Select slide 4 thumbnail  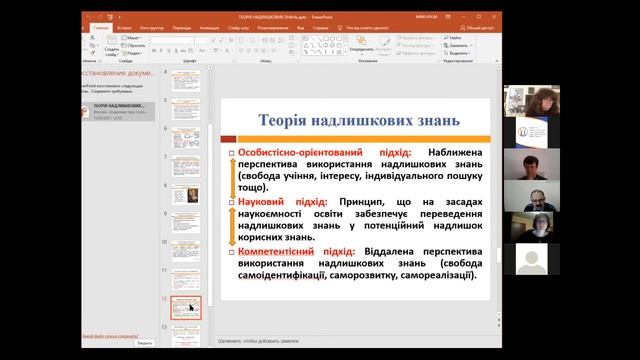(x=186, y=81)
